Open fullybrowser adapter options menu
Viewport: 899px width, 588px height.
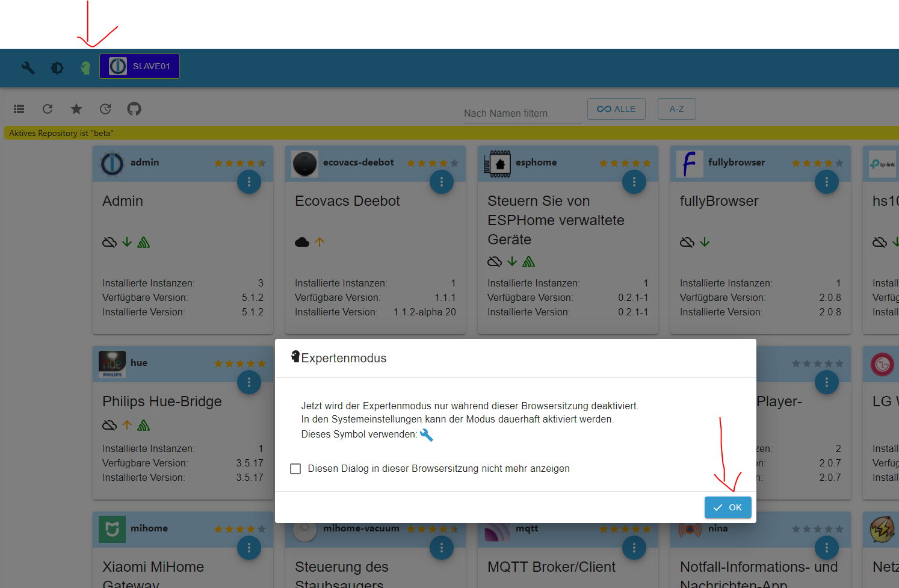pyautogui.click(x=827, y=182)
